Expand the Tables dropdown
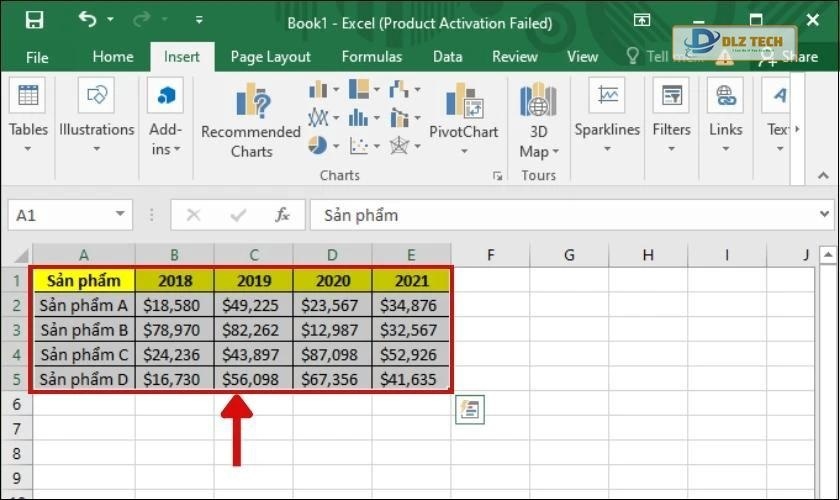840x500 pixels. (x=28, y=149)
